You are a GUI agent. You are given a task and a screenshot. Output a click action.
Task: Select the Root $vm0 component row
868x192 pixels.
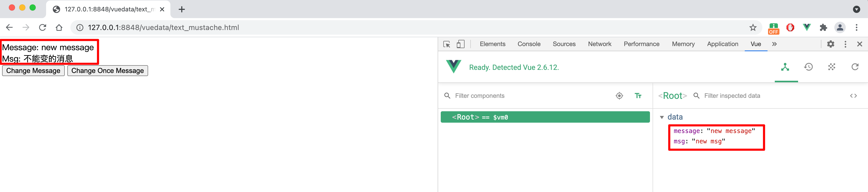pyautogui.click(x=545, y=117)
